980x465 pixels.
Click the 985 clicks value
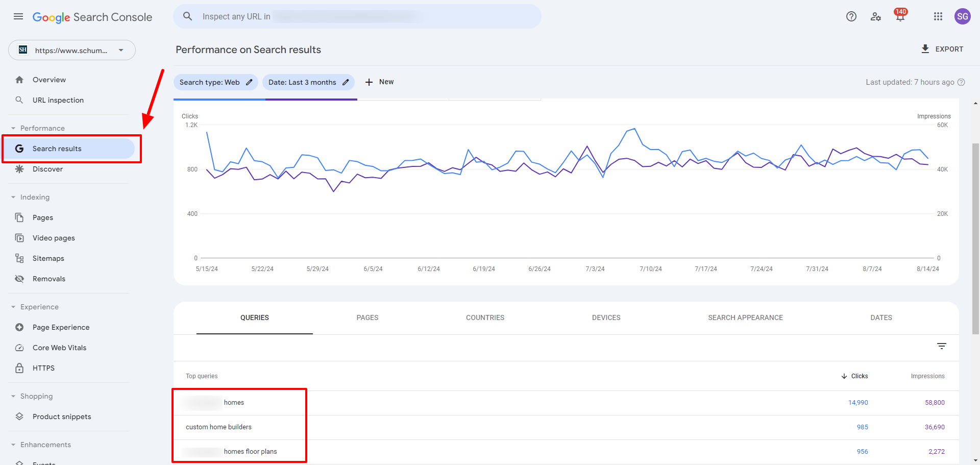point(863,427)
